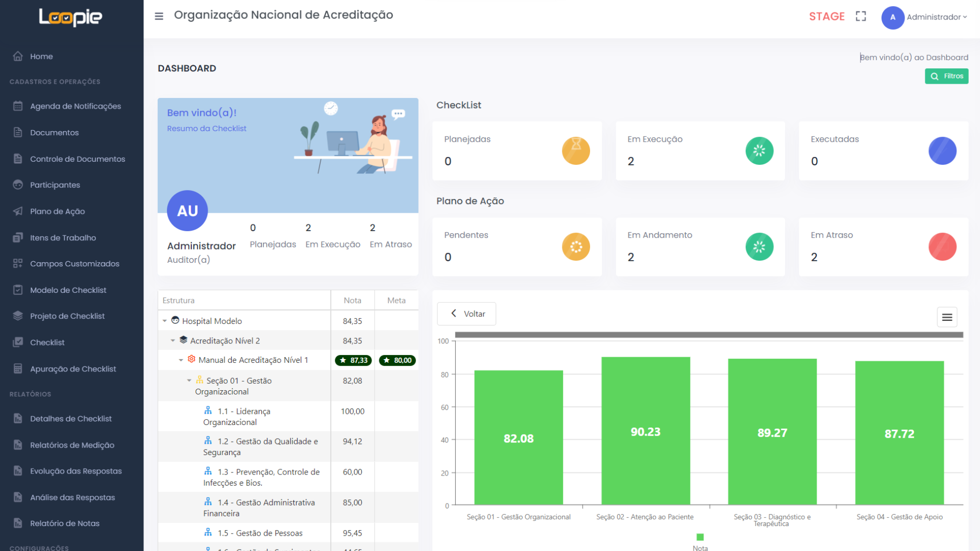Click the hamburger sidebar toggle icon
Image resolution: width=980 pixels, height=551 pixels.
(x=159, y=16)
